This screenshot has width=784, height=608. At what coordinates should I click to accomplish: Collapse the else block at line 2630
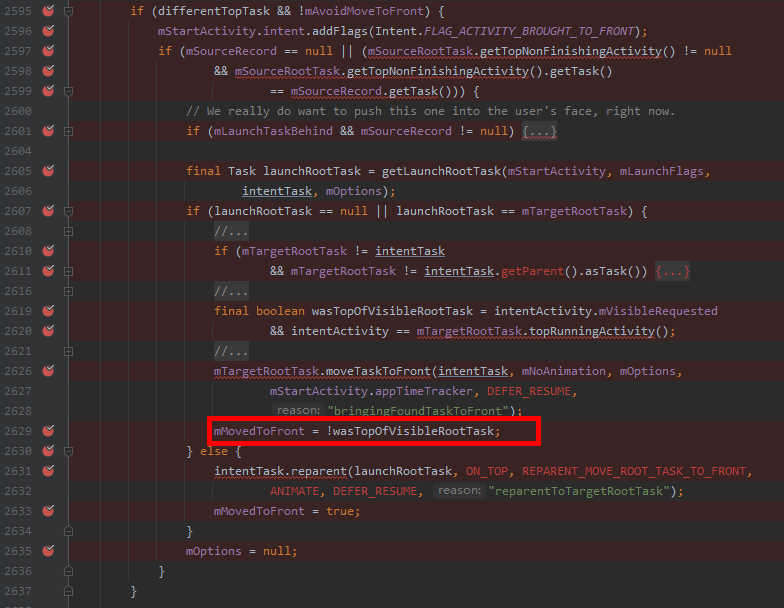(68, 451)
